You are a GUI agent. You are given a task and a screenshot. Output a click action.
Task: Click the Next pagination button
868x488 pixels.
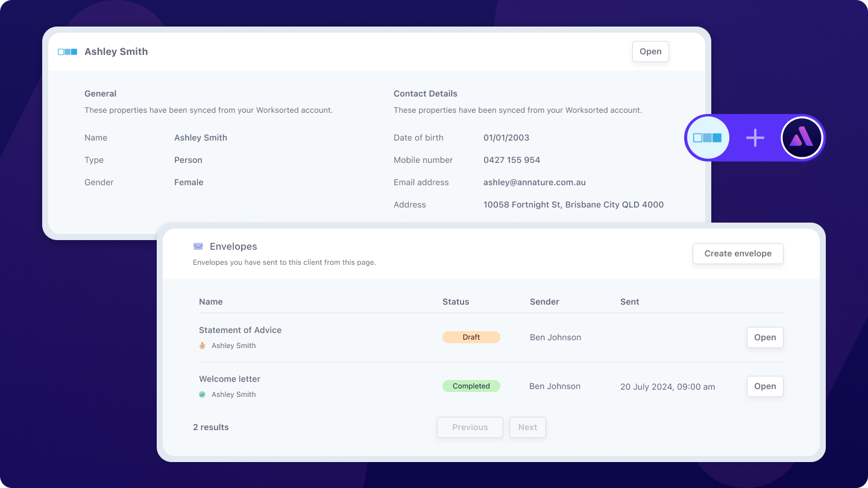527,427
